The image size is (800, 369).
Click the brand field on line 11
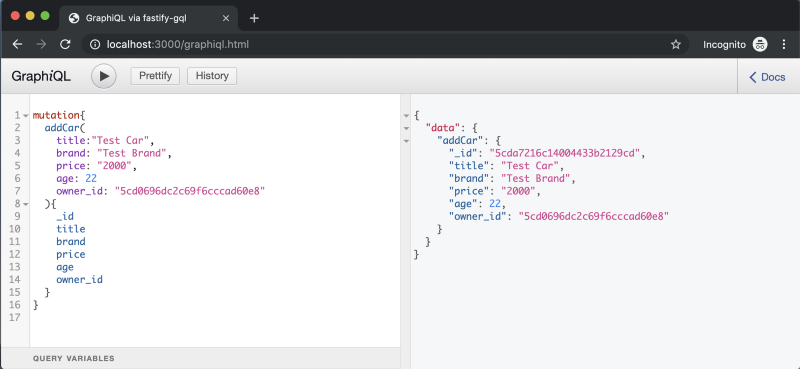71,241
